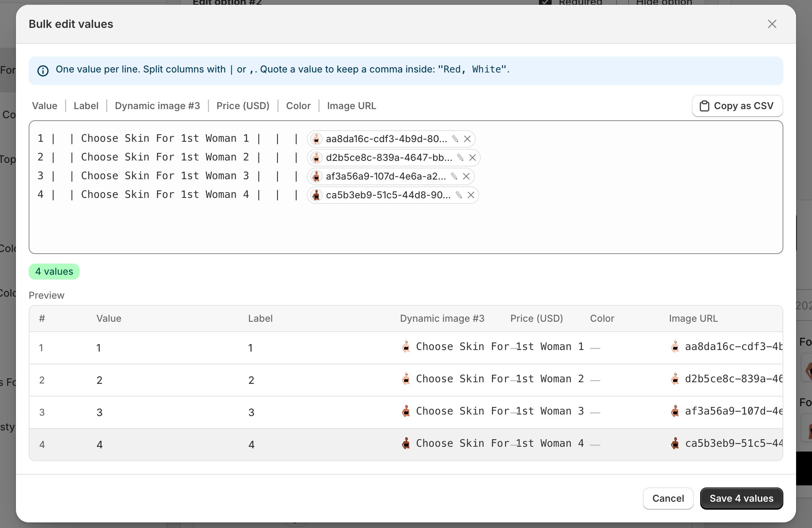The image size is (812, 528).
Task: Click preview row 2 dynamic image thumbnail
Action: pos(406,379)
